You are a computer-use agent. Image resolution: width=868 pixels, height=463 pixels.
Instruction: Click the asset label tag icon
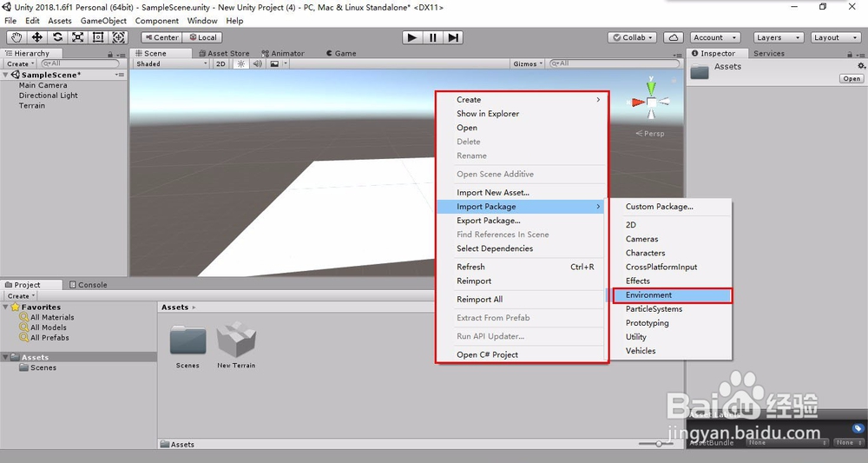(x=858, y=428)
